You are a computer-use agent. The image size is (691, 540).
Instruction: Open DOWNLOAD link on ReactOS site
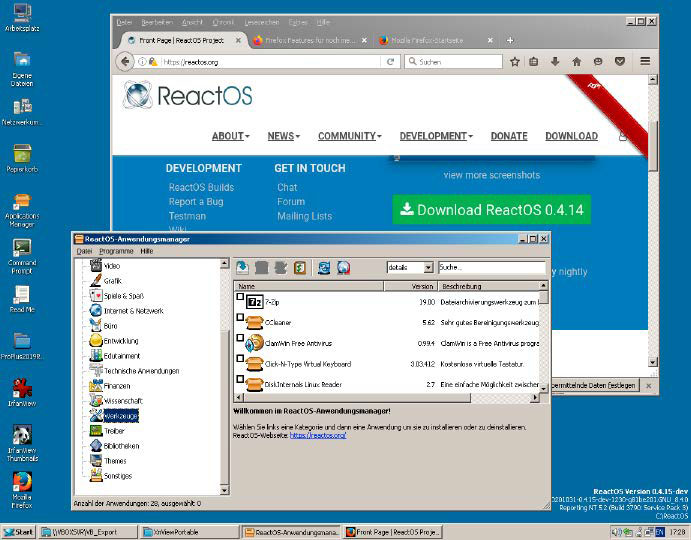[572, 136]
